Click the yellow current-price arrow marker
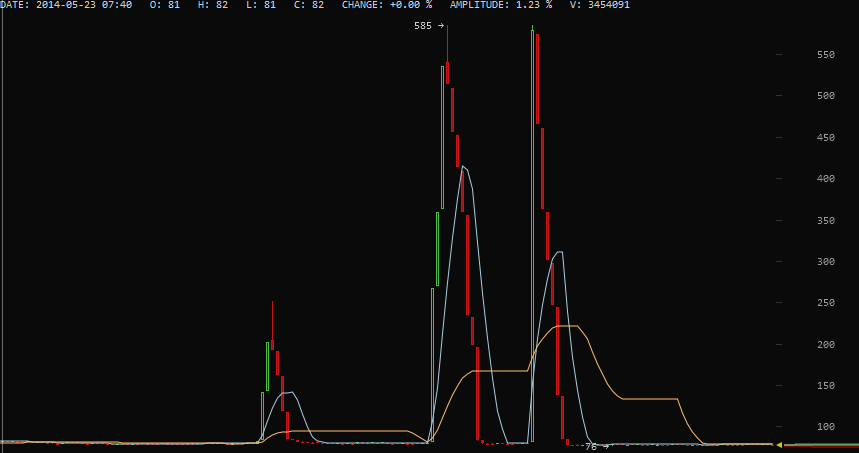 pyautogui.click(x=779, y=445)
